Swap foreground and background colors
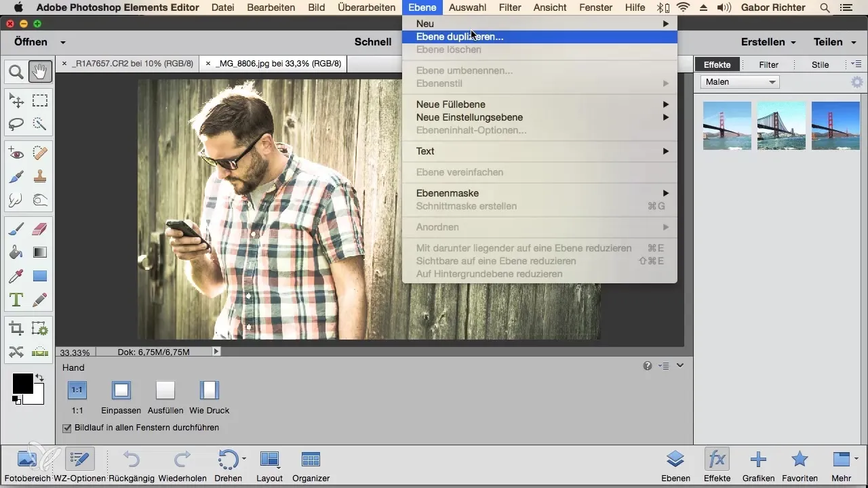The width and height of the screenshot is (868, 488). (40, 378)
